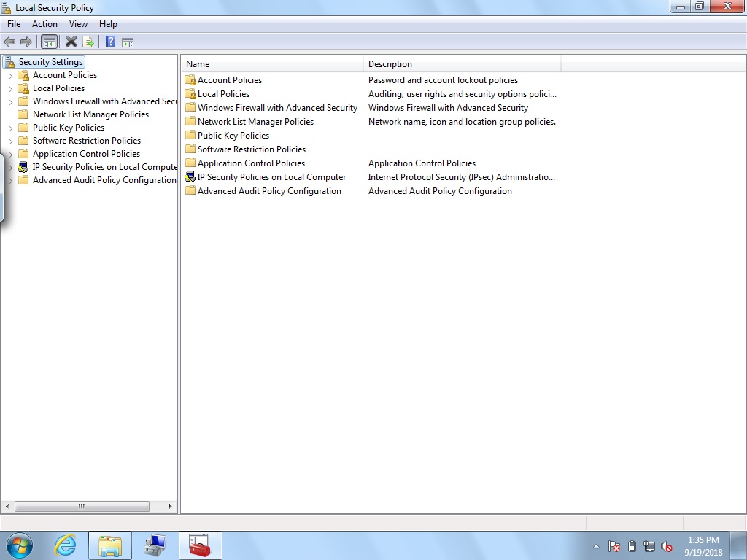Open the Action menu
Image resolution: width=747 pixels, height=560 pixels.
click(44, 23)
